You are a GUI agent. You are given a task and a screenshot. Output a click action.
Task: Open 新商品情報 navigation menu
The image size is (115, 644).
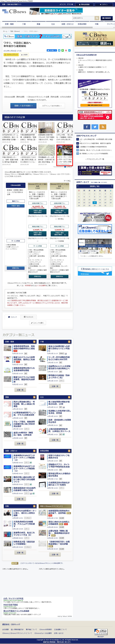(82, 24)
